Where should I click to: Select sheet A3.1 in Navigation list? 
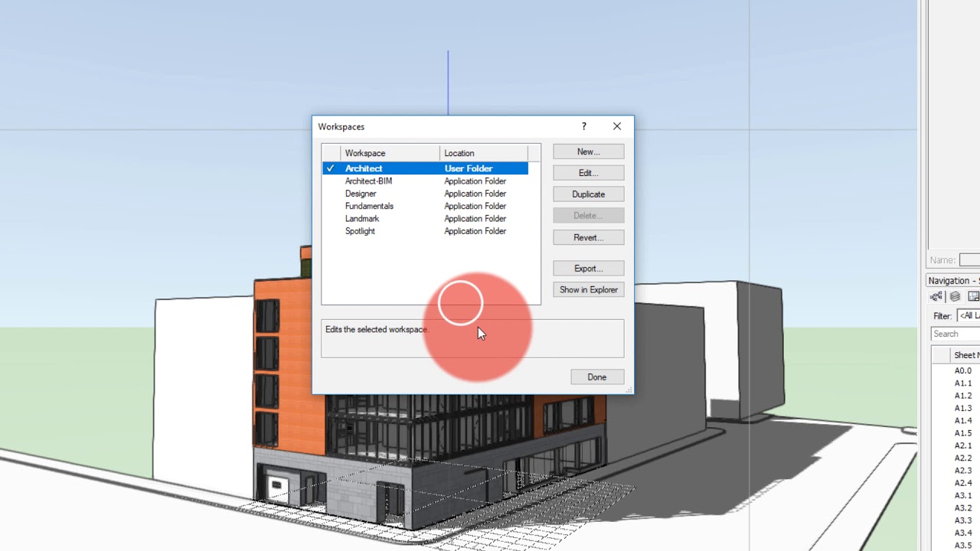coord(962,496)
